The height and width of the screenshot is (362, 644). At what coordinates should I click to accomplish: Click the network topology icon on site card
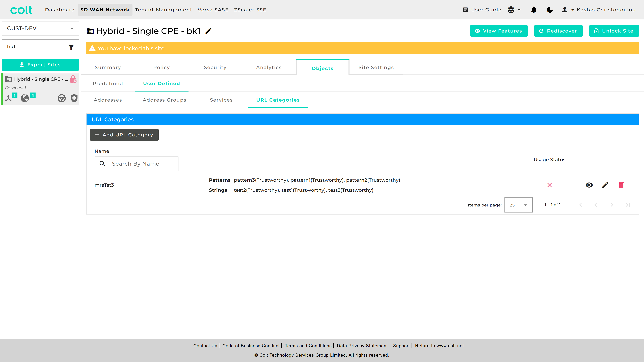click(9, 98)
